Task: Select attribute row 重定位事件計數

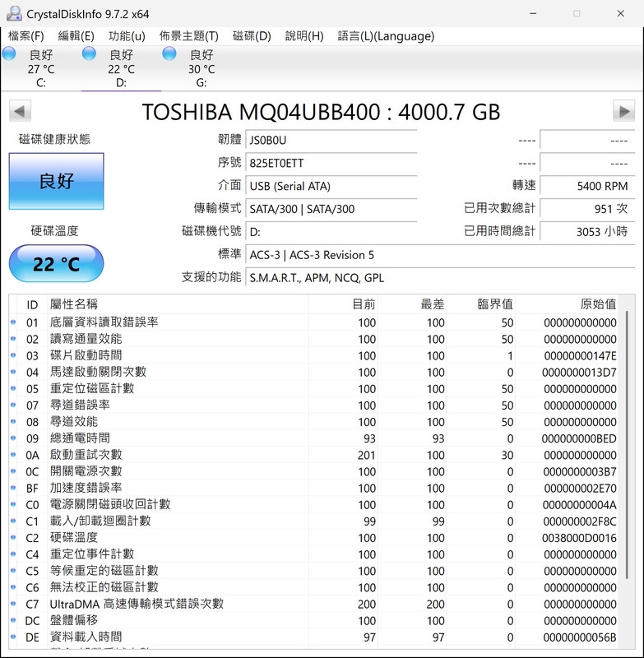Action: tap(313, 554)
